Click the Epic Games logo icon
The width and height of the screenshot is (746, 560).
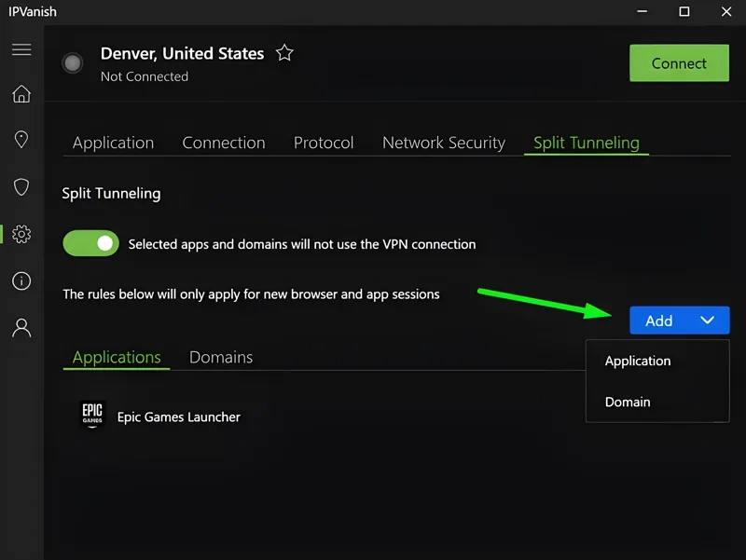click(91, 415)
